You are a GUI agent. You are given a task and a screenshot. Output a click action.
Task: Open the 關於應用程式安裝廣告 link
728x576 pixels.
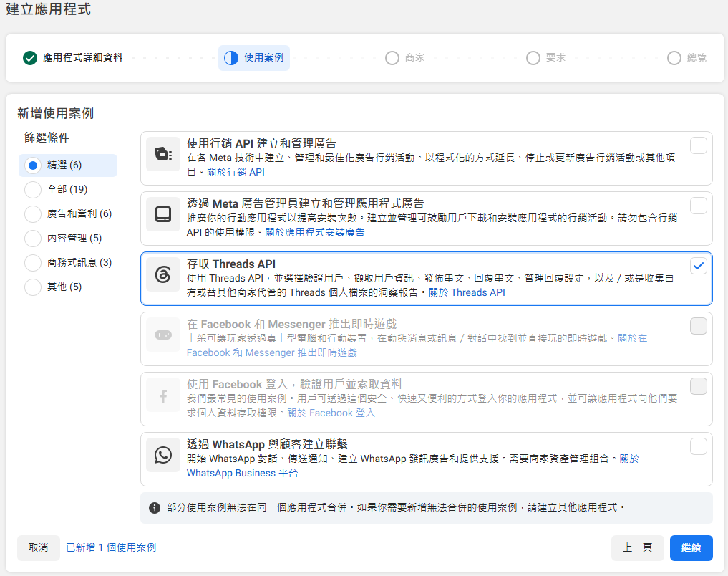[x=315, y=232]
